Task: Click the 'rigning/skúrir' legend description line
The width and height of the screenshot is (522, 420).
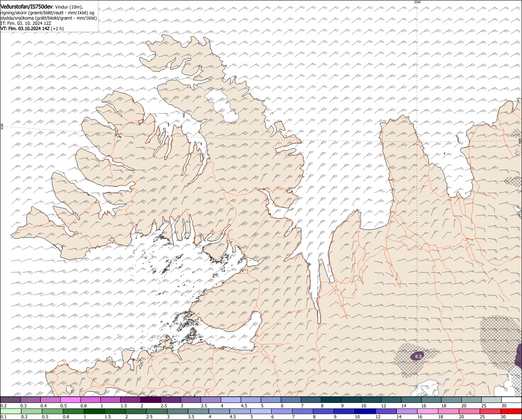Action: pyautogui.click(x=47, y=13)
